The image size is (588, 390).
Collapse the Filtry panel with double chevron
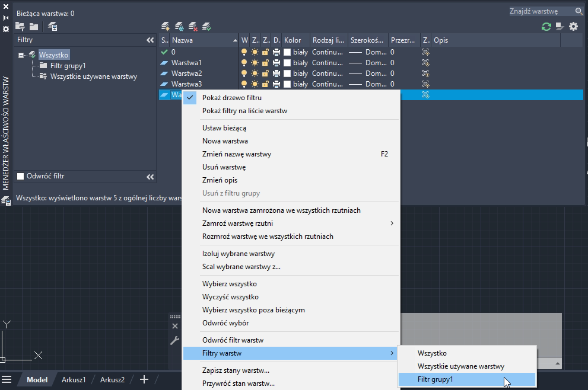(x=150, y=40)
